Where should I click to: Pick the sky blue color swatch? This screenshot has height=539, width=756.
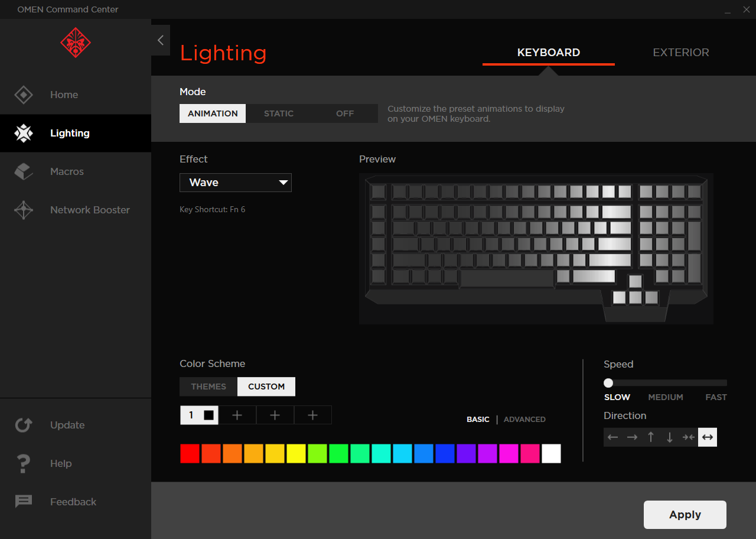[402, 453]
